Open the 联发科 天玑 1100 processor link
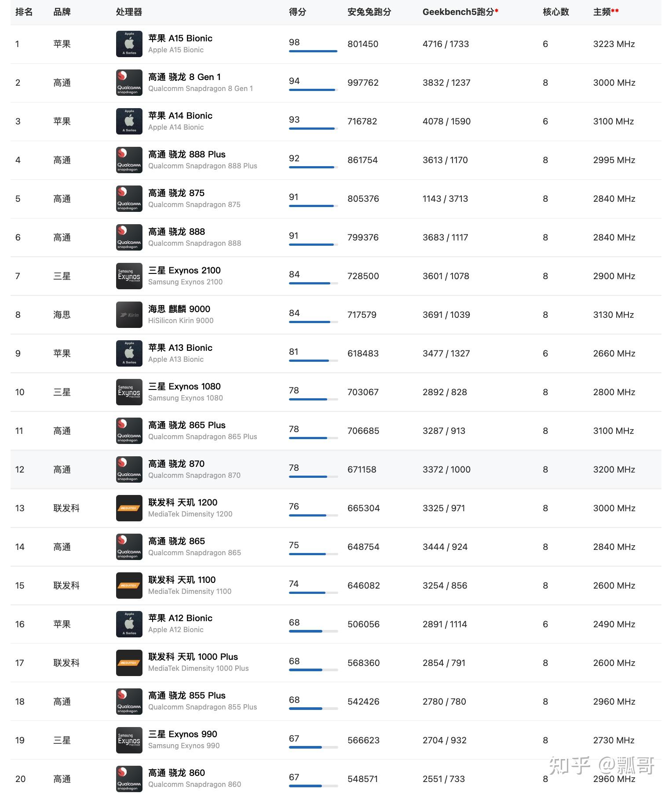Viewport: 672px width, 793px height. tap(182, 580)
